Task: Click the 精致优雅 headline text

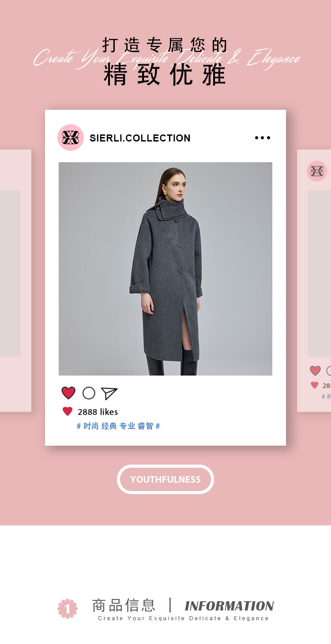Action: pyautogui.click(x=165, y=75)
